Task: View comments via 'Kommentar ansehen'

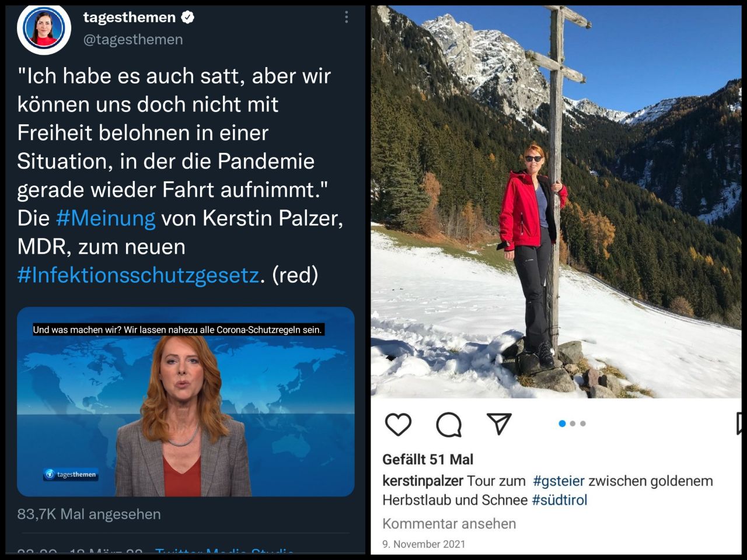Action: (449, 523)
